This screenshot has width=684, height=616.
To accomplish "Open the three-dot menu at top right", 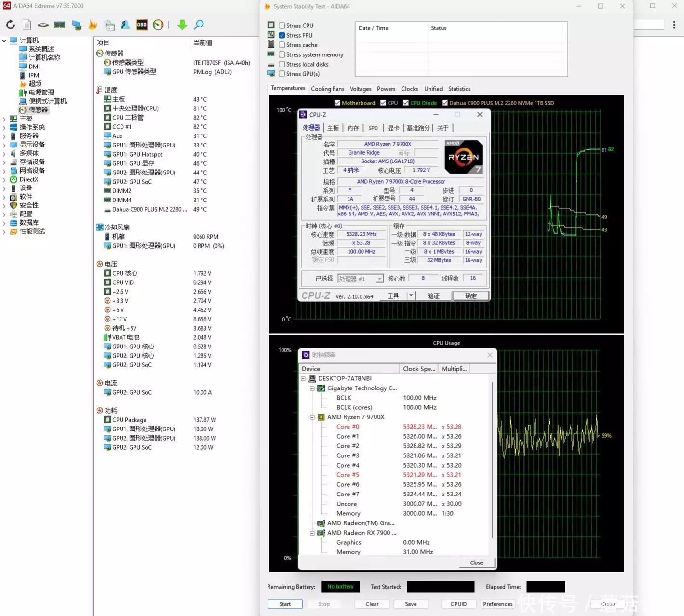I will click(x=674, y=24).
